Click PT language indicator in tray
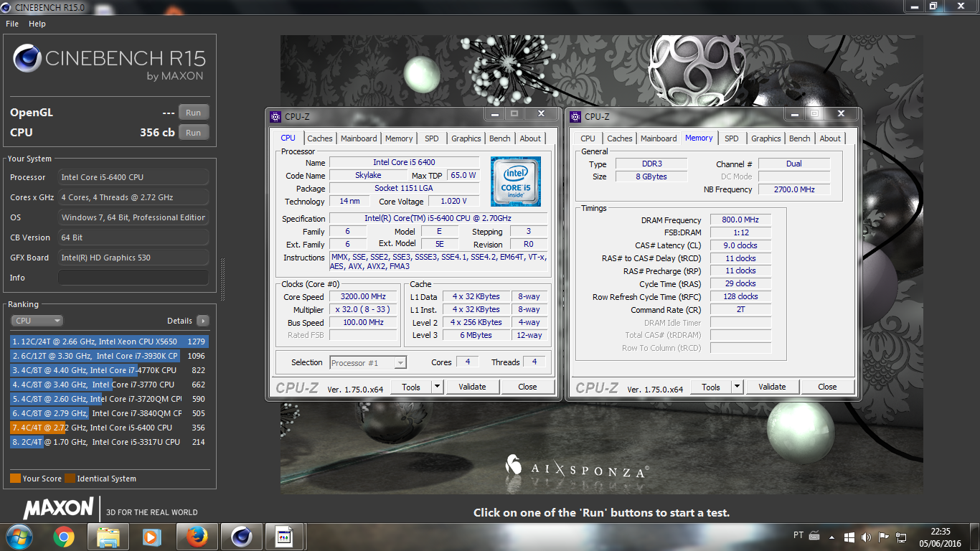Screen dimensions: 980x551 [x=798, y=535]
